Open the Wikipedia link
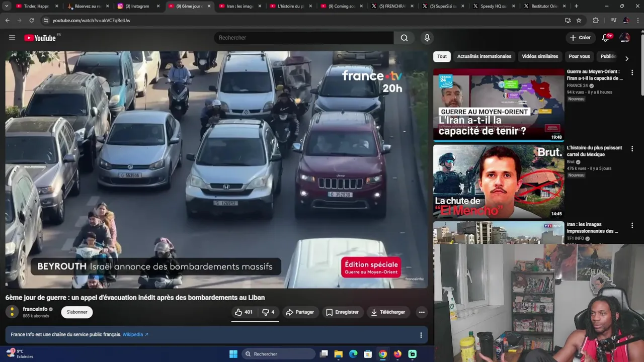The width and height of the screenshot is (644, 362). (135, 334)
